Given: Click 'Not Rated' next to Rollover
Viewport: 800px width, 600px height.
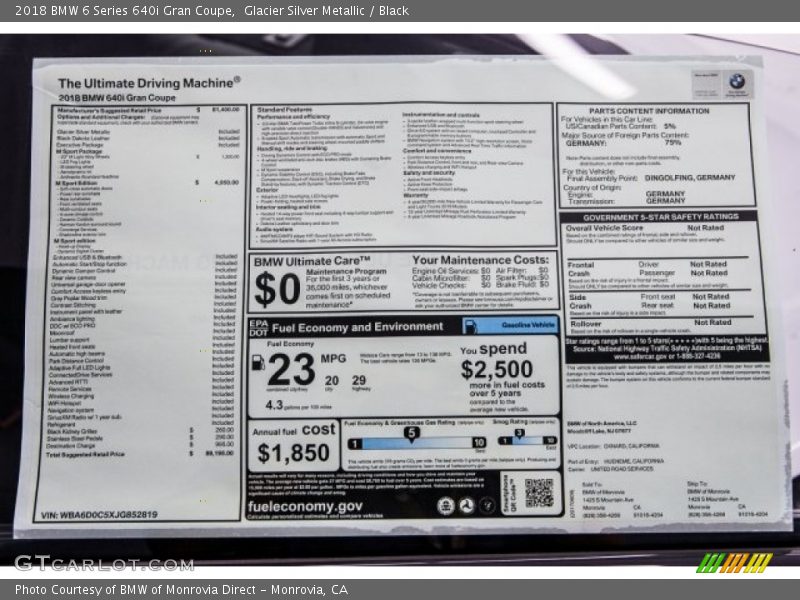Looking at the screenshot, I should (x=713, y=322).
